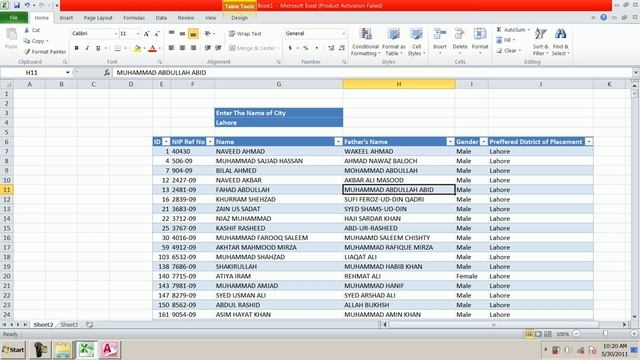The height and width of the screenshot is (360, 640).
Task: Click the Font Color red swatch
Action: pyautogui.click(x=152, y=48)
